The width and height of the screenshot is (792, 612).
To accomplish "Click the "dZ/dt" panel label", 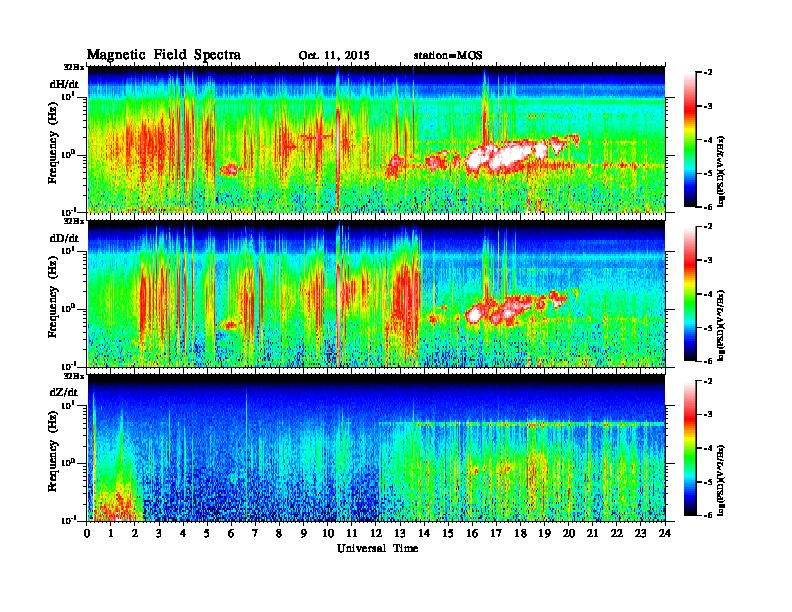I will [x=64, y=392].
